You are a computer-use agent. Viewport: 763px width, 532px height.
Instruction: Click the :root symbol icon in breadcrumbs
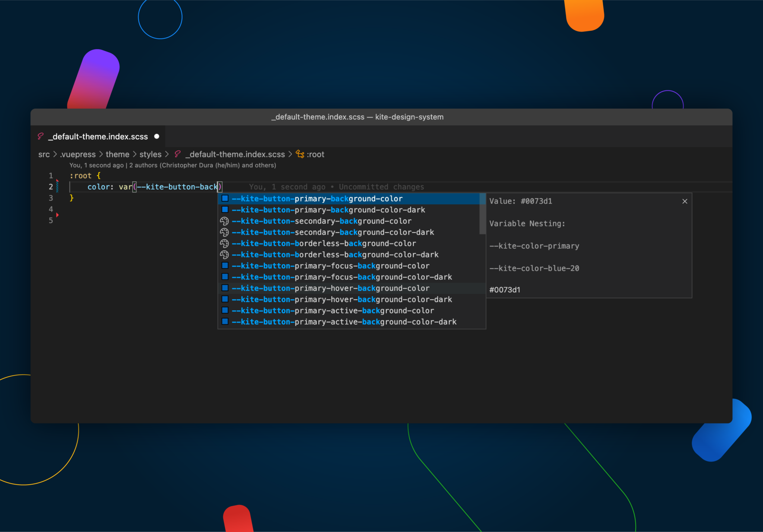pos(300,154)
